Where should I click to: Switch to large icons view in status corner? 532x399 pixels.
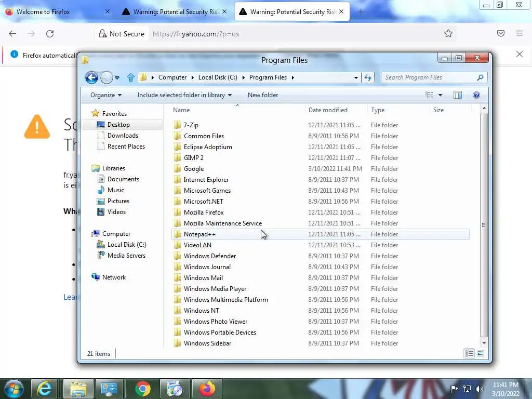pyautogui.click(x=481, y=354)
